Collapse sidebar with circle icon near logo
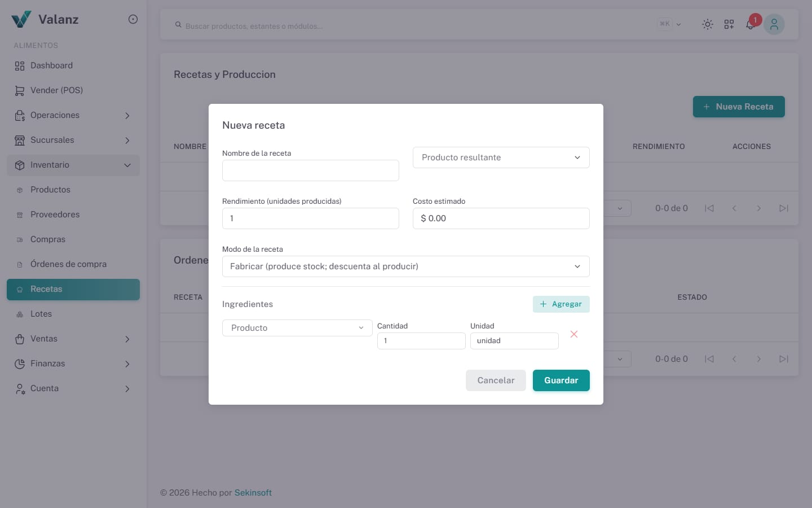Viewport: 812px width, 508px height. (133, 19)
